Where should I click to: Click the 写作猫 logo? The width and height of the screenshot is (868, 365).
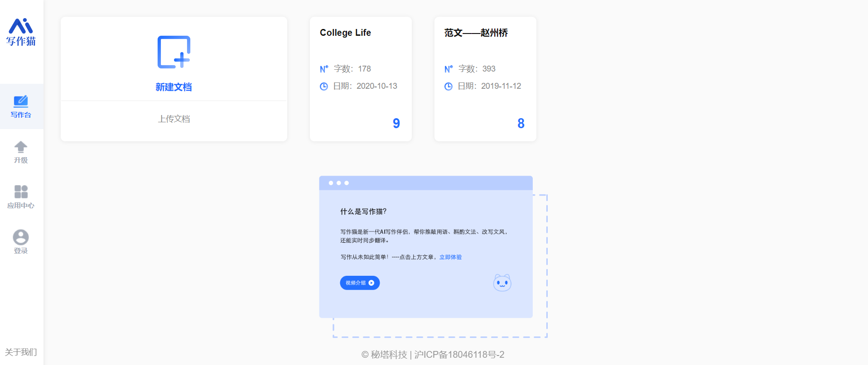[21, 32]
